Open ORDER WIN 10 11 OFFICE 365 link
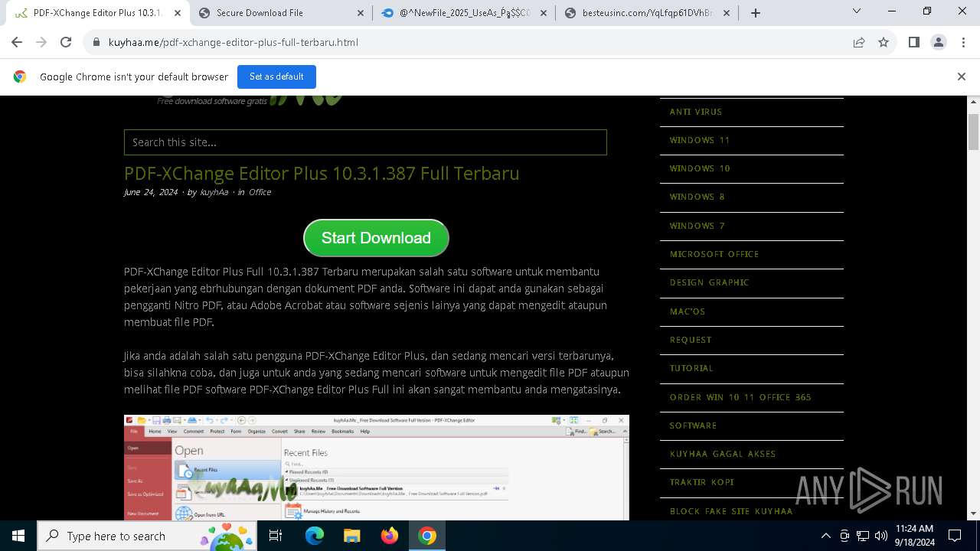The height and width of the screenshot is (551, 980). [x=740, y=397]
